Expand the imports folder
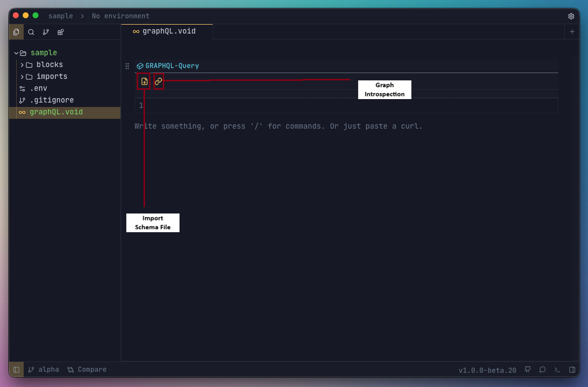 click(22, 76)
